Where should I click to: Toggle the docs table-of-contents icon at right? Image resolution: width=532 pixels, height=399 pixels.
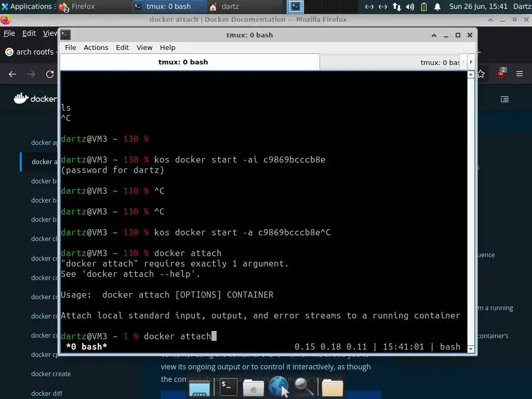[x=504, y=99]
